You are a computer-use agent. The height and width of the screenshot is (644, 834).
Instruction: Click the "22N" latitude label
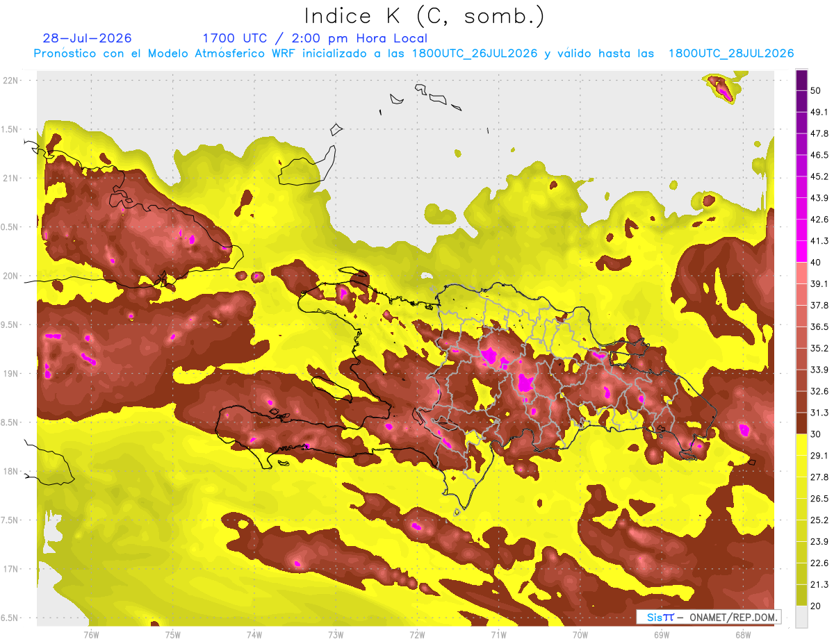click(x=11, y=81)
